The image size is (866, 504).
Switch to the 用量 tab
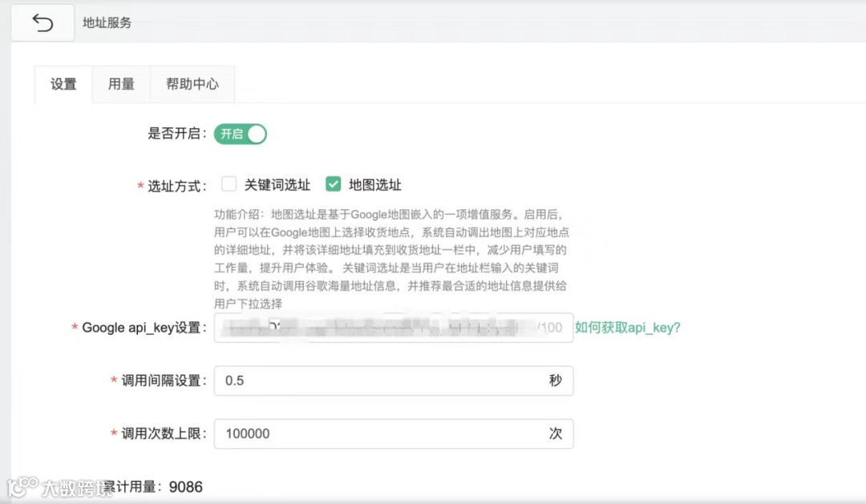tap(121, 83)
